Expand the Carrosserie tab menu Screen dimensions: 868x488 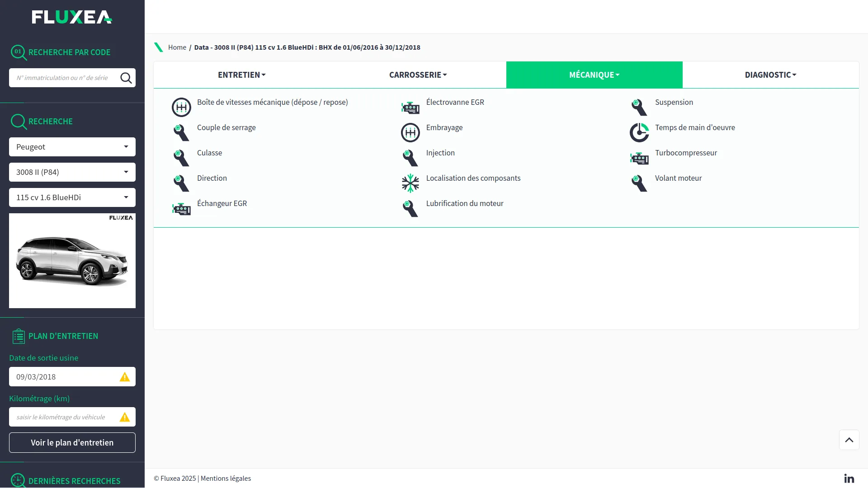coord(418,75)
